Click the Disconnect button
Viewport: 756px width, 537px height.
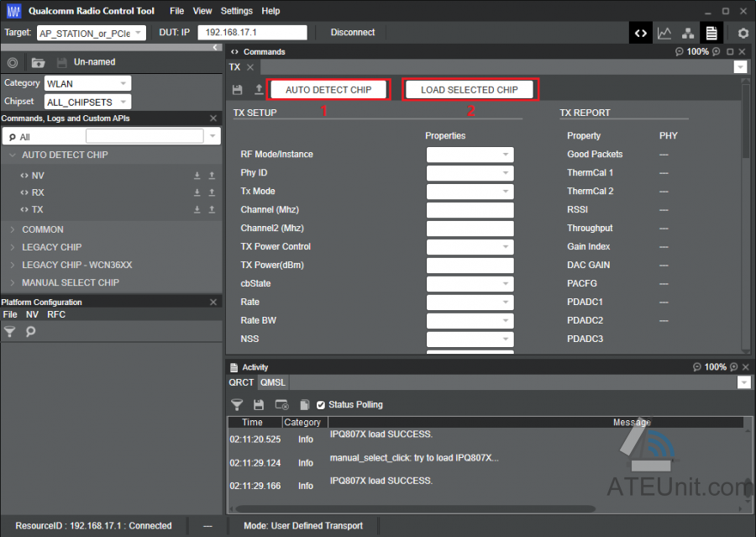point(353,32)
